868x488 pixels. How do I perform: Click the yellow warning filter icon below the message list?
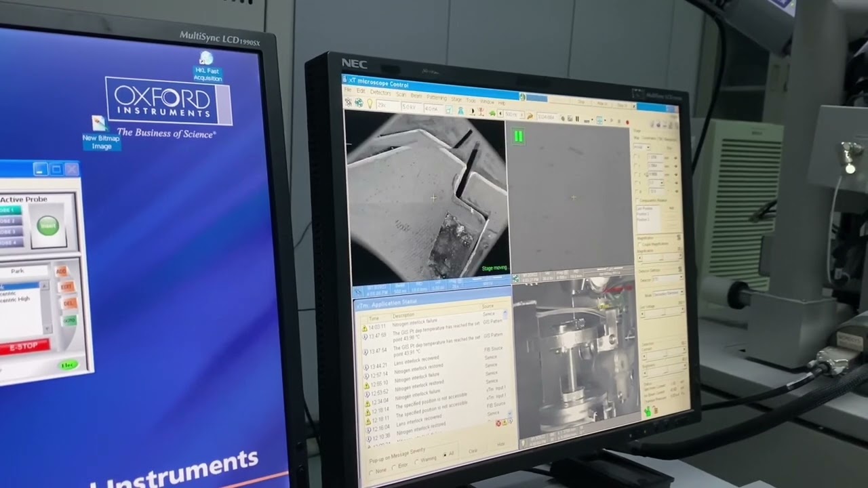pos(505,422)
